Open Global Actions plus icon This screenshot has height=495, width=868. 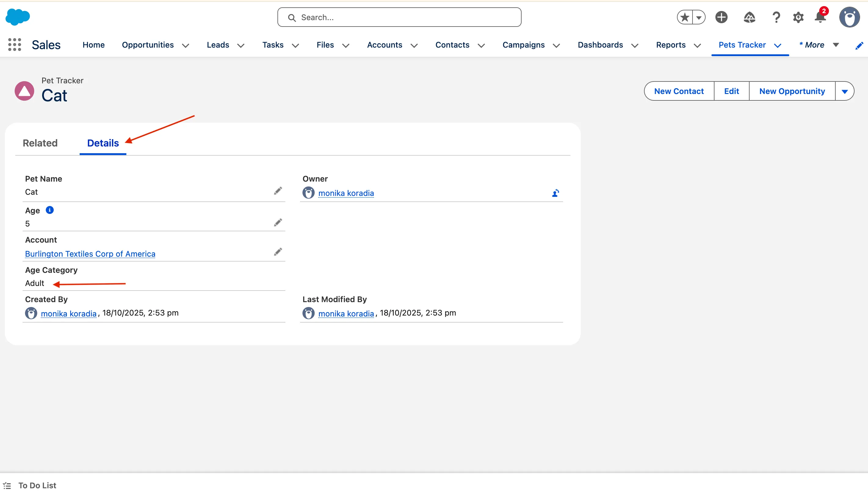(721, 17)
